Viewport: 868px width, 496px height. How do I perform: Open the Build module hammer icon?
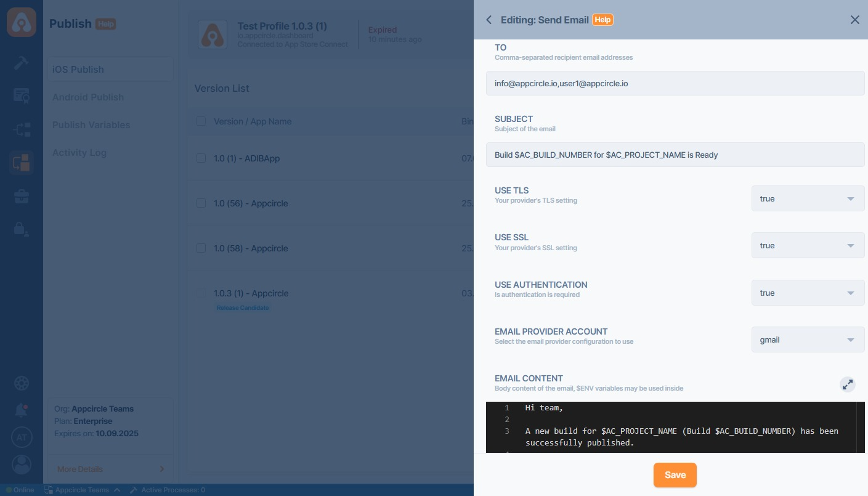coord(22,62)
